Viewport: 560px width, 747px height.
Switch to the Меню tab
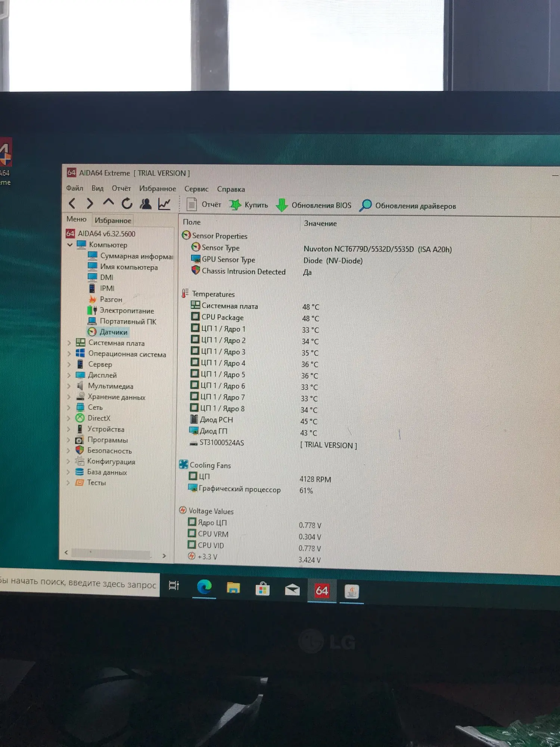pyautogui.click(x=77, y=219)
